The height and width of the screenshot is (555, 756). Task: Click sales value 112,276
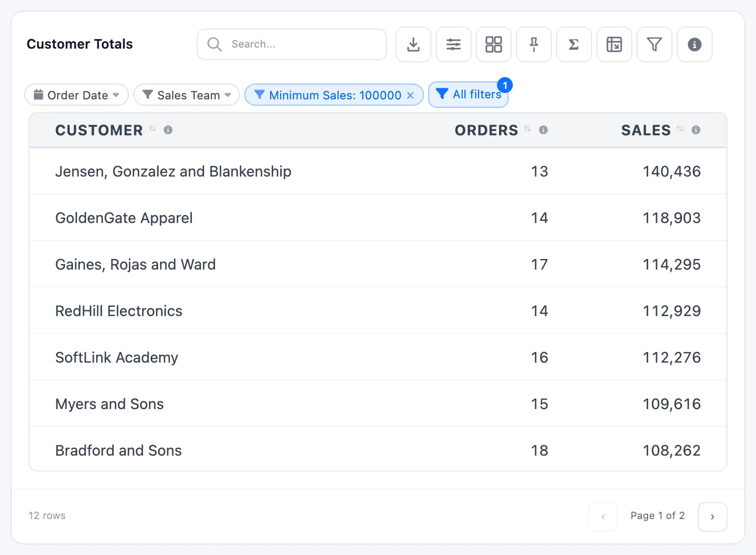[x=671, y=357]
